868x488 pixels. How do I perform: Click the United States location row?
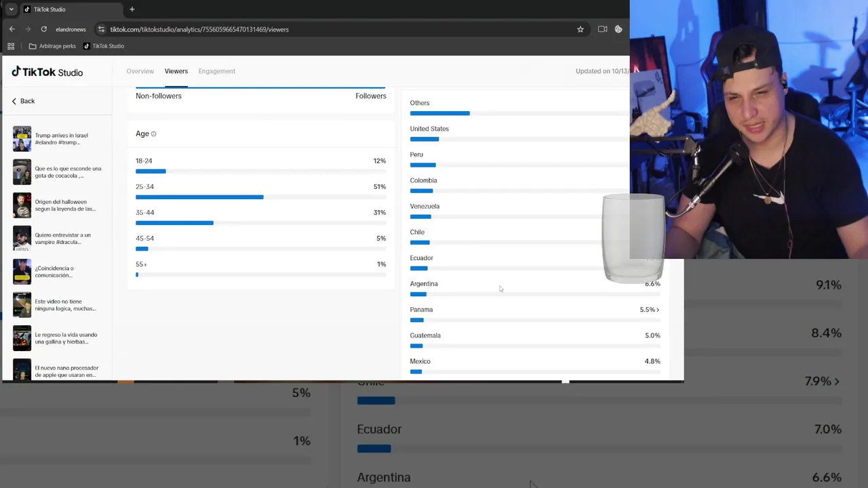pyautogui.click(x=519, y=134)
